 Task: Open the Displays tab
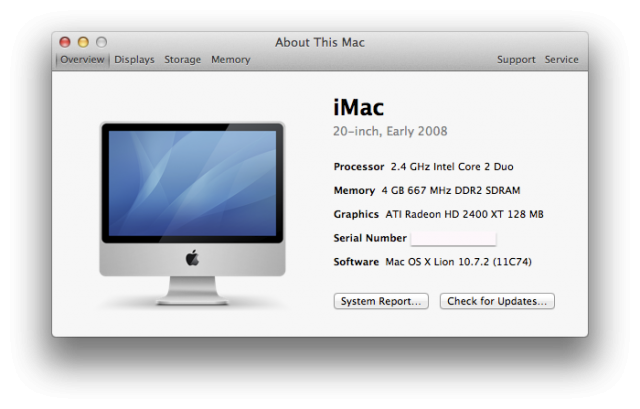(134, 60)
